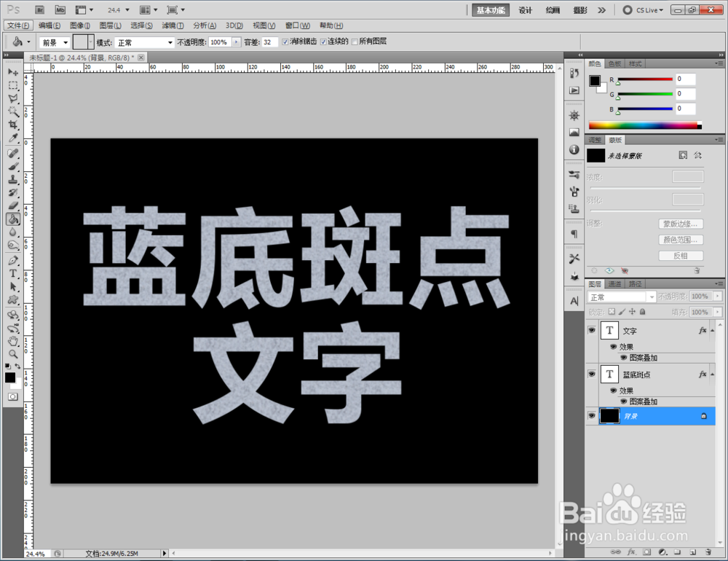The width and height of the screenshot is (728, 561).
Task: Select the Dodge tool
Action: (x=13, y=245)
